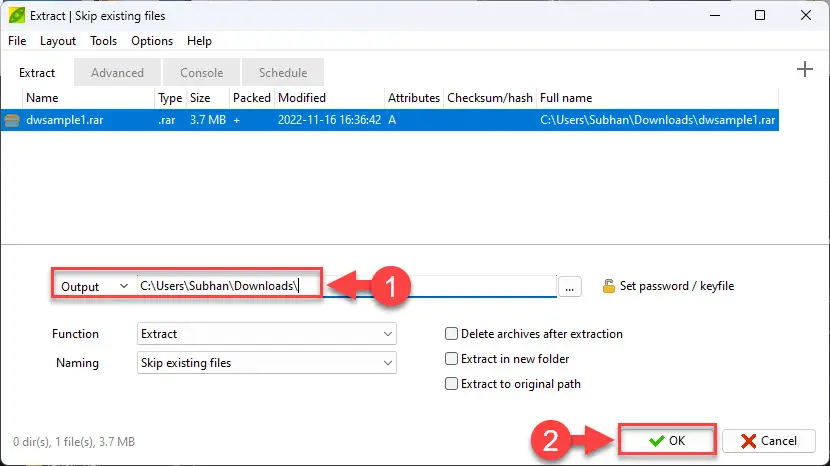The width and height of the screenshot is (830, 466).
Task: Switch to the Schedule tab
Action: pos(283,73)
